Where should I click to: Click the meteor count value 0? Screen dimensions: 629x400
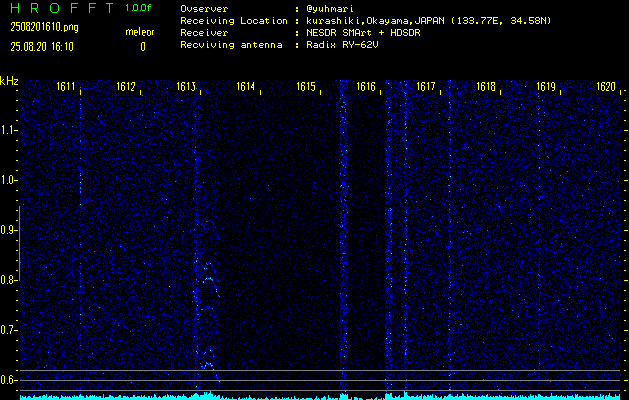coord(143,47)
